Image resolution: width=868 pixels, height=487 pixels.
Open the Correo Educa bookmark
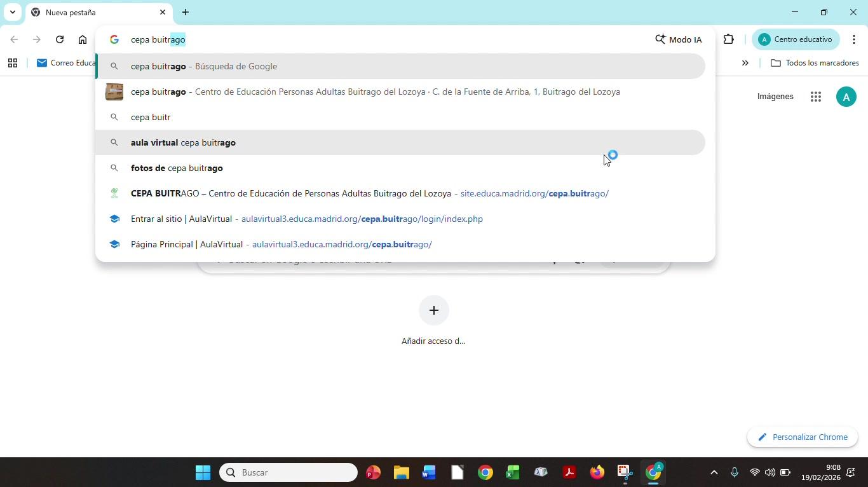[66, 63]
